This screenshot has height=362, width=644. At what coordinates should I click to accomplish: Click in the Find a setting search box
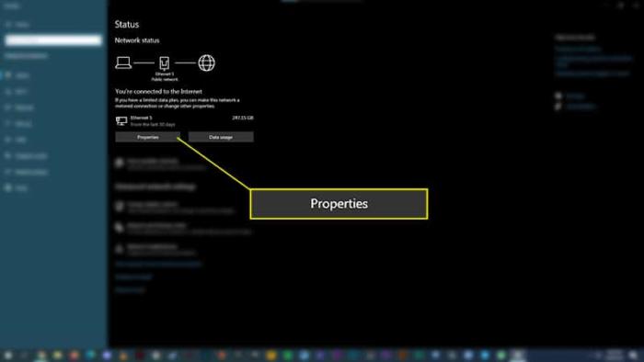pos(53,40)
